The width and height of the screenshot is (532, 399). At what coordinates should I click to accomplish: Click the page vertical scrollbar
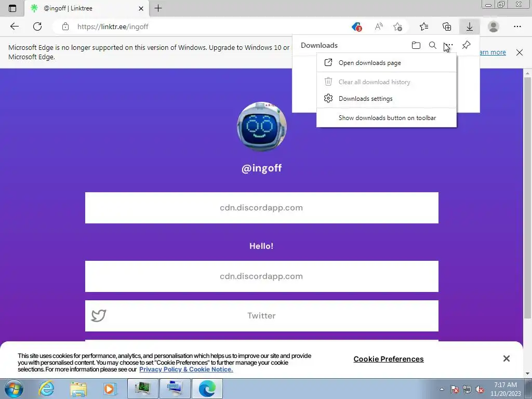pos(527,198)
